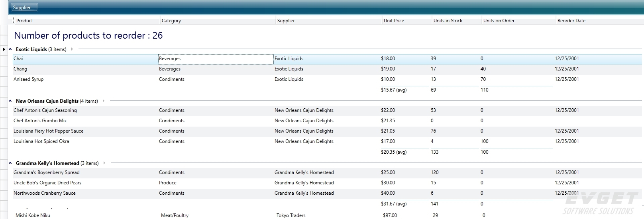Viewport: 644px width, 219px height.
Task: Collapse the Exotic Liquids group
Action: tap(10, 49)
